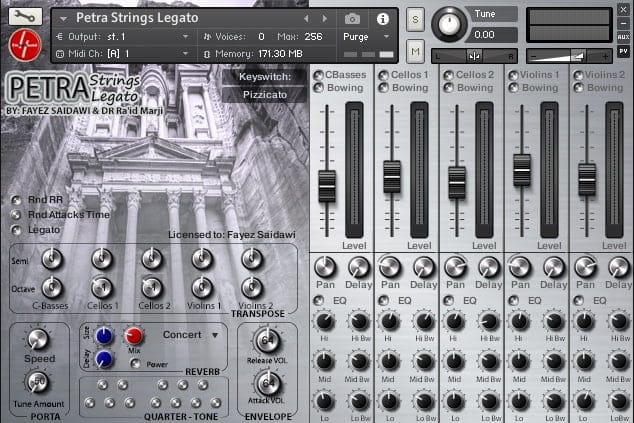
Task: Load the previous instrument preset arrow
Action: (x=306, y=18)
